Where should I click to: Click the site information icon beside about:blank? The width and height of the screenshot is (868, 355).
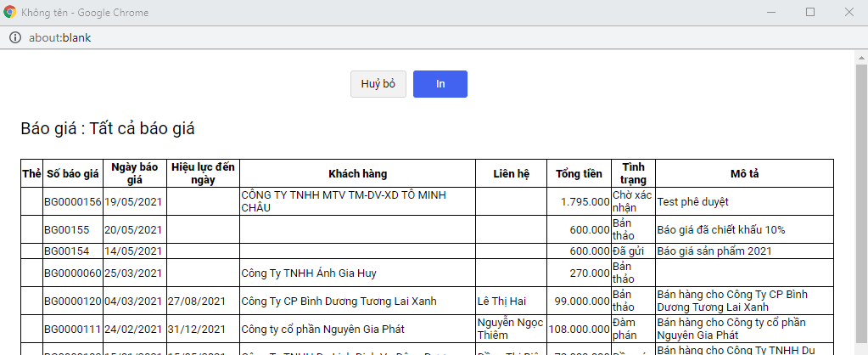click(15, 37)
